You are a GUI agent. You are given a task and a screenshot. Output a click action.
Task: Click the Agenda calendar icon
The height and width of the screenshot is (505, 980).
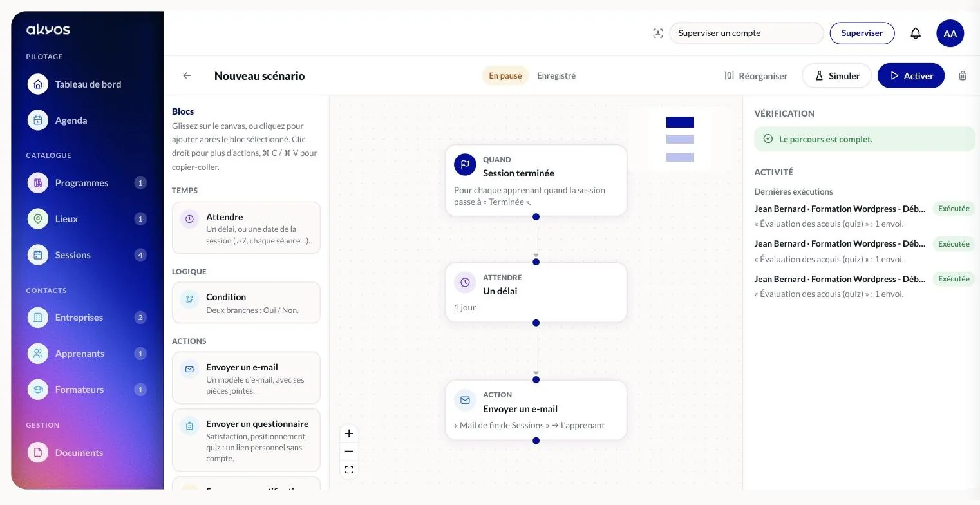38,120
